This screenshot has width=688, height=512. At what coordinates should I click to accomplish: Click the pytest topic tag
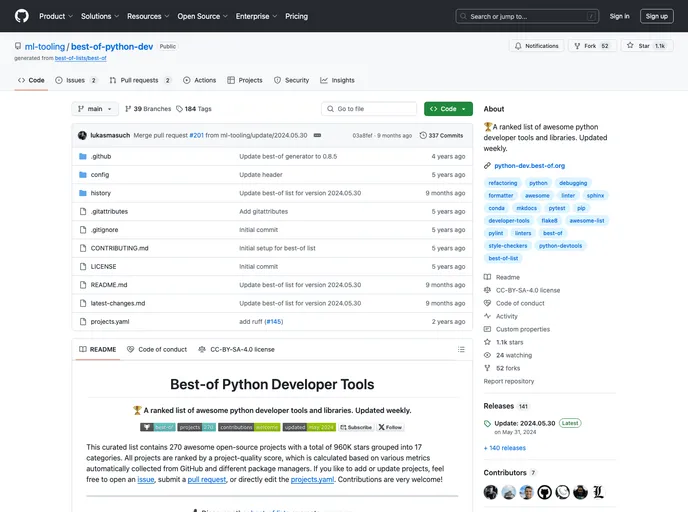557,208
